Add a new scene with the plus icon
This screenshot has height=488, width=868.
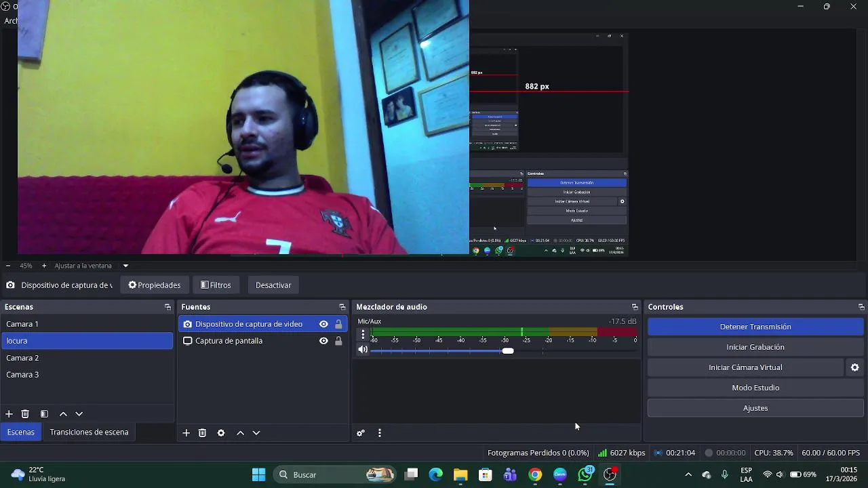(x=9, y=413)
